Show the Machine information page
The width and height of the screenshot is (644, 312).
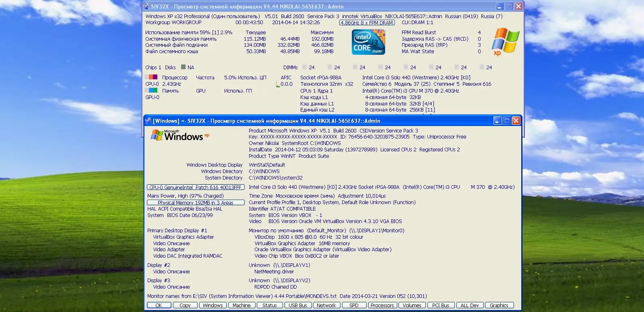(x=242, y=306)
